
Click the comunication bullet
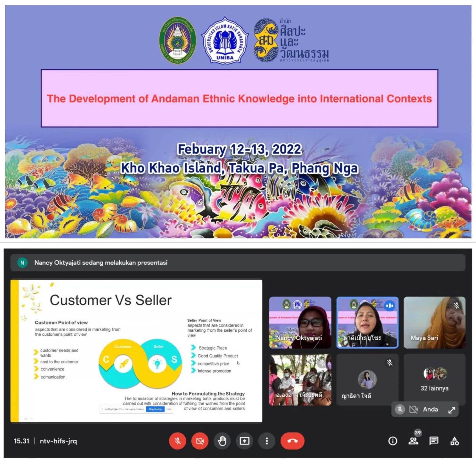tap(53, 377)
